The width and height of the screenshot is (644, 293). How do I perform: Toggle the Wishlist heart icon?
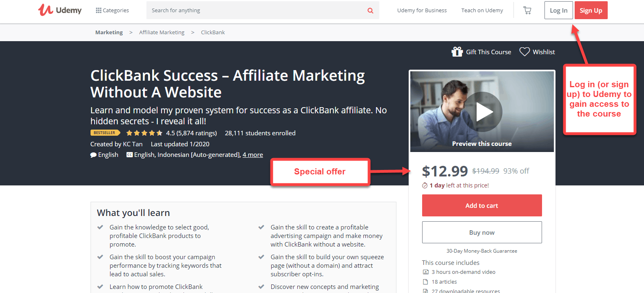tap(524, 52)
